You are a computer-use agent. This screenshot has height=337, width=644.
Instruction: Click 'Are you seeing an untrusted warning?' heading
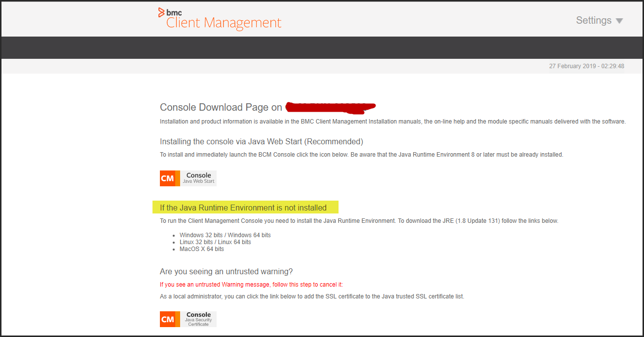tap(227, 272)
